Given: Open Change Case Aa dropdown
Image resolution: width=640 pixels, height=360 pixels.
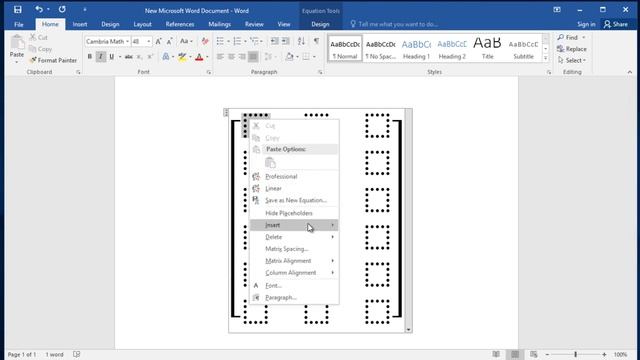Looking at the screenshot, I should pyautogui.click(x=186, y=41).
